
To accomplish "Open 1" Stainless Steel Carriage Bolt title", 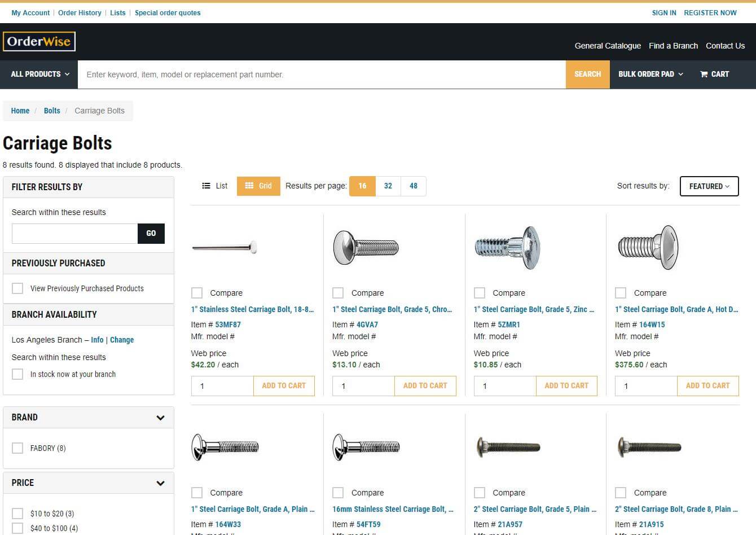I will coord(252,309).
